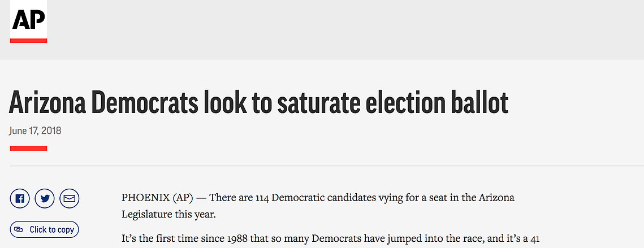The height and width of the screenshot is (248, 644).
Task: Click the horizontal divider line under the headline
Action: (326, 166)
